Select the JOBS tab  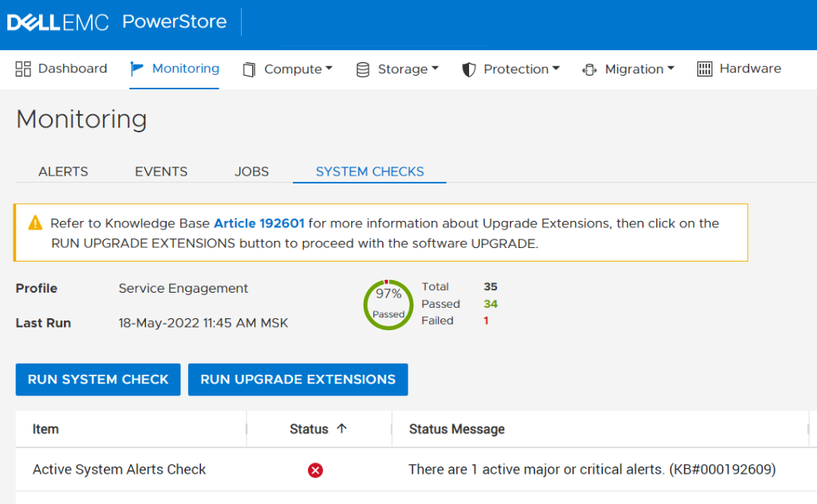click(x=251, y=171)
